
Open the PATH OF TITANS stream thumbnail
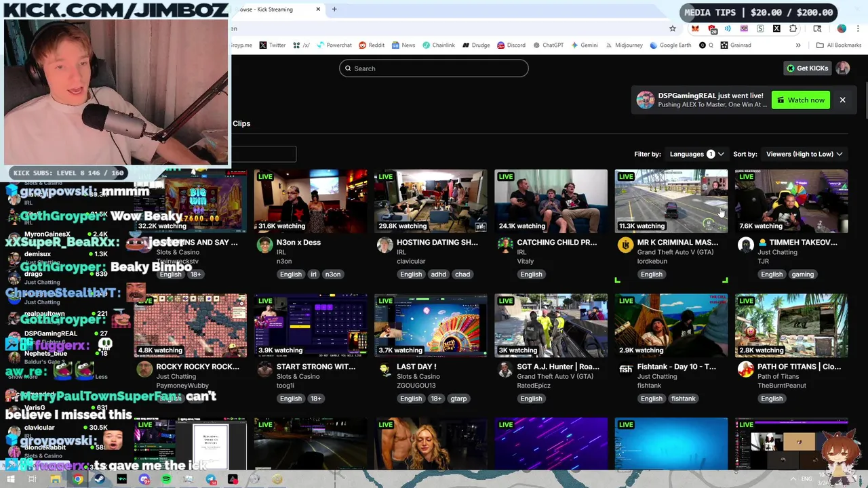tap(791, 325)
